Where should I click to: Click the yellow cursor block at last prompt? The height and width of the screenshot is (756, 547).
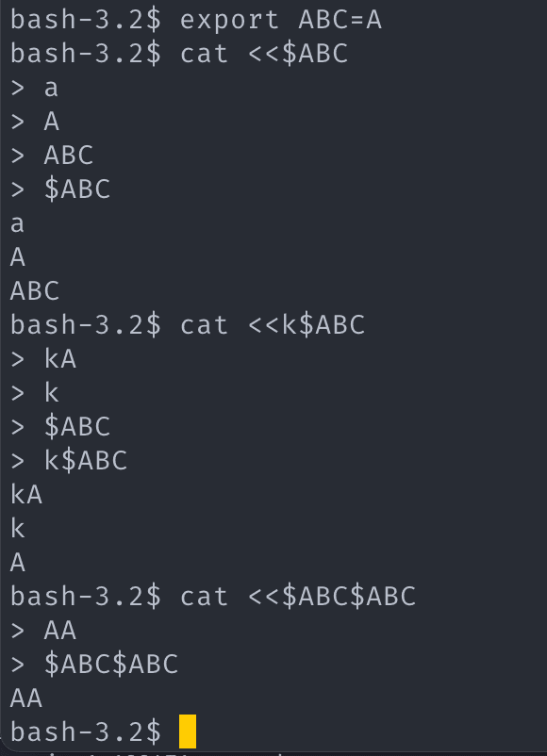pos(188,731)
